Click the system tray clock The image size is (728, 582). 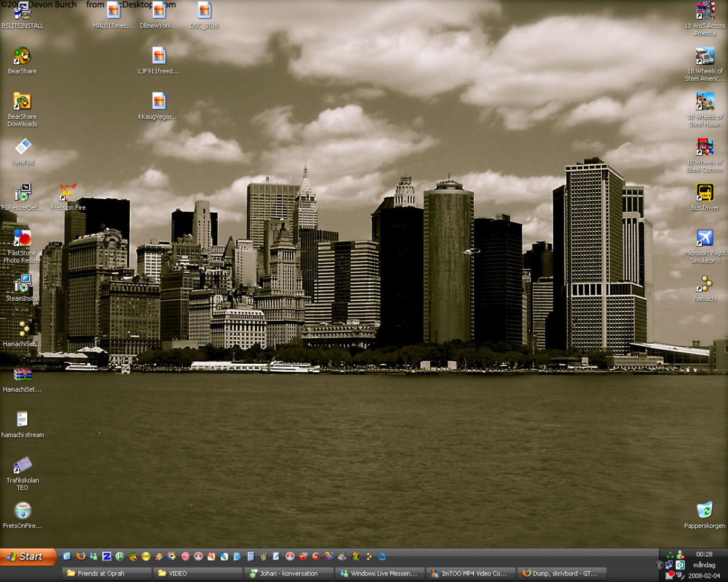[704, 554]
